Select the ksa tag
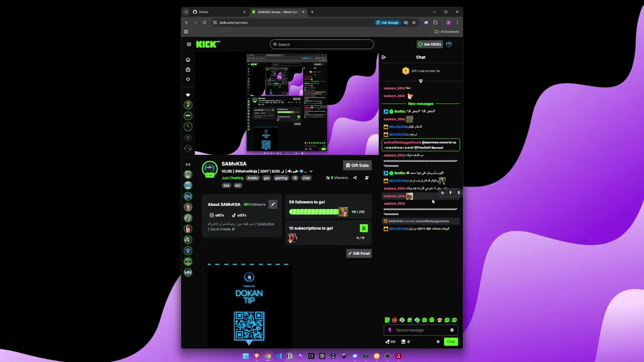 (226, 186)
